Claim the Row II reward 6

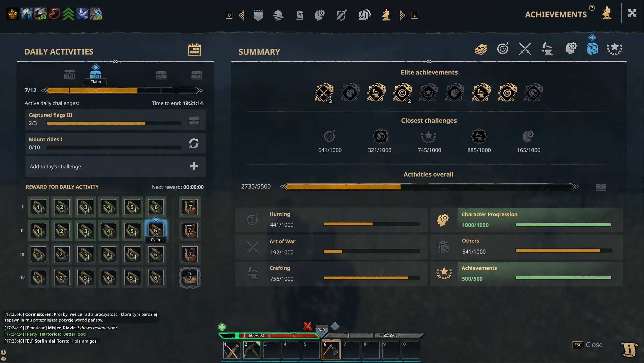156,230
